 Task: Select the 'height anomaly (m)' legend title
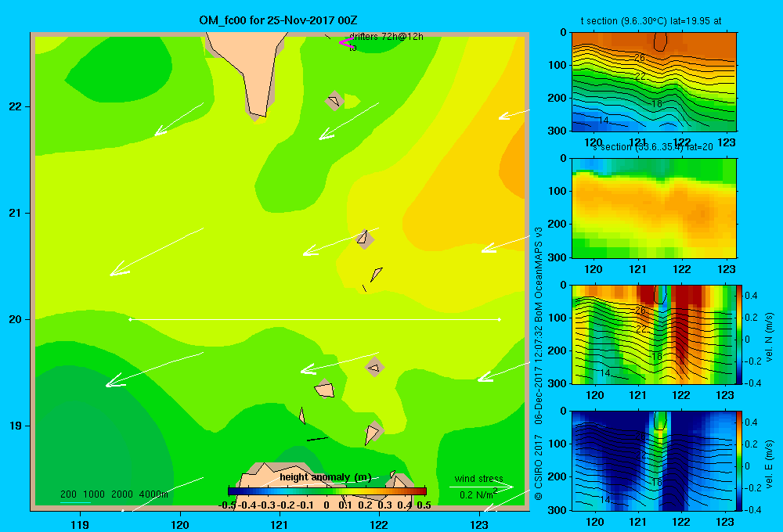pyautogui.click(x=326, y=477)
